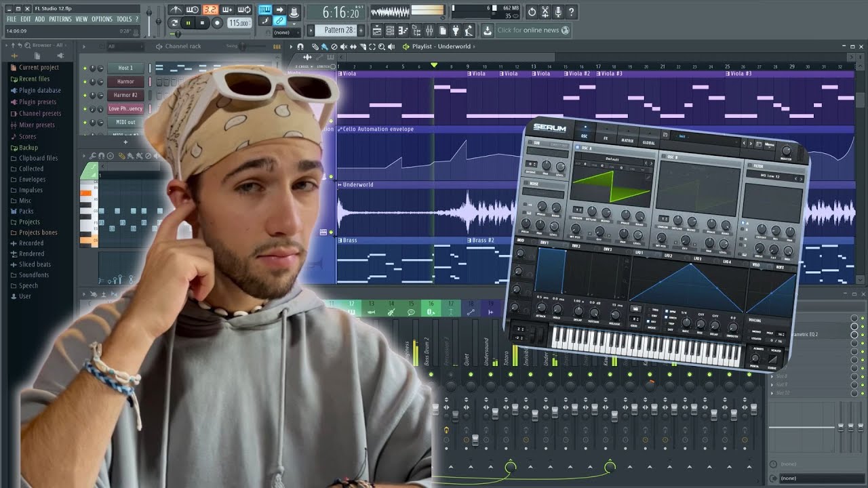
Task: Open the channel rack All filter dropdown
Action: point(125,47)
